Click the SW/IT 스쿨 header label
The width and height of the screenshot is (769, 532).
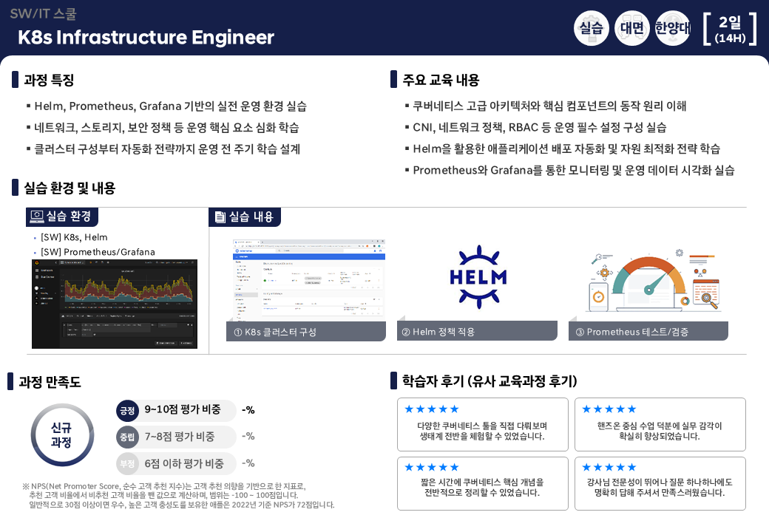43,14
